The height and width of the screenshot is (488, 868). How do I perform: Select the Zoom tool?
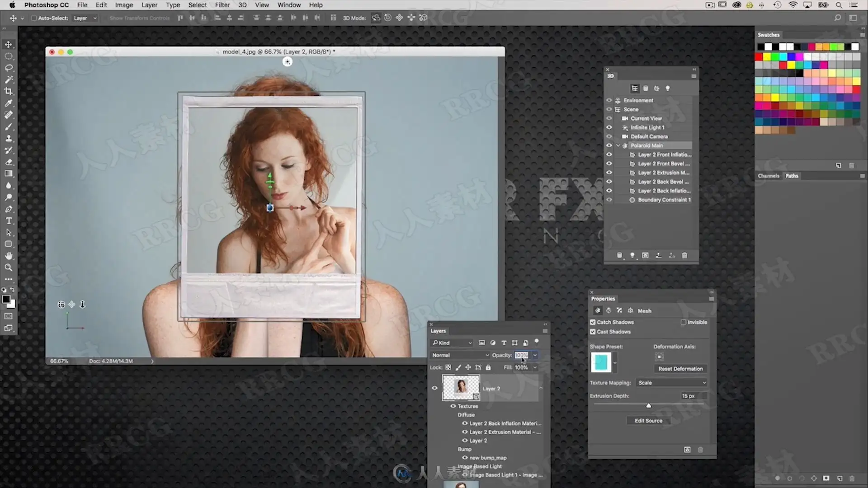pyautogui.click(x=9, y=267)
